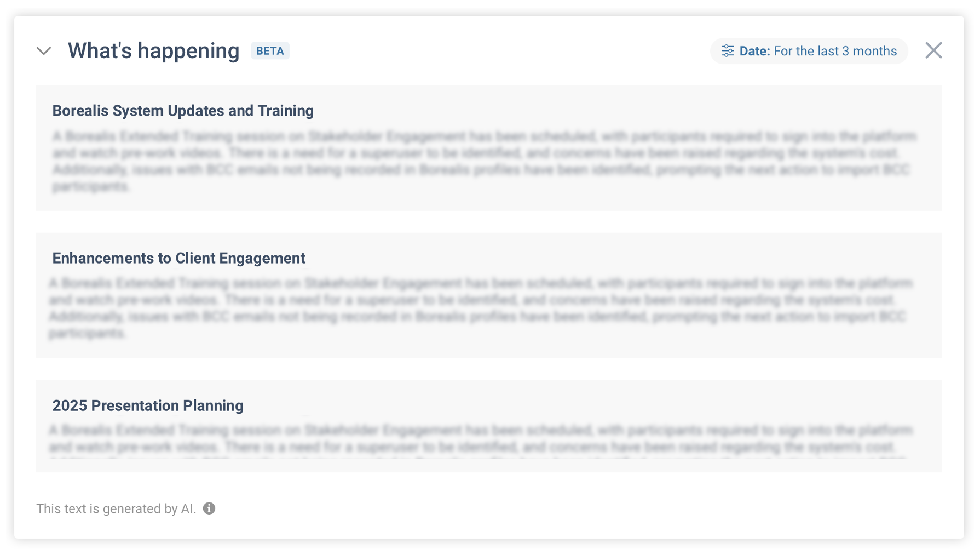Click the filter sliders icon
The width and height of the screenshot is (980, 560).
point(728,51)
